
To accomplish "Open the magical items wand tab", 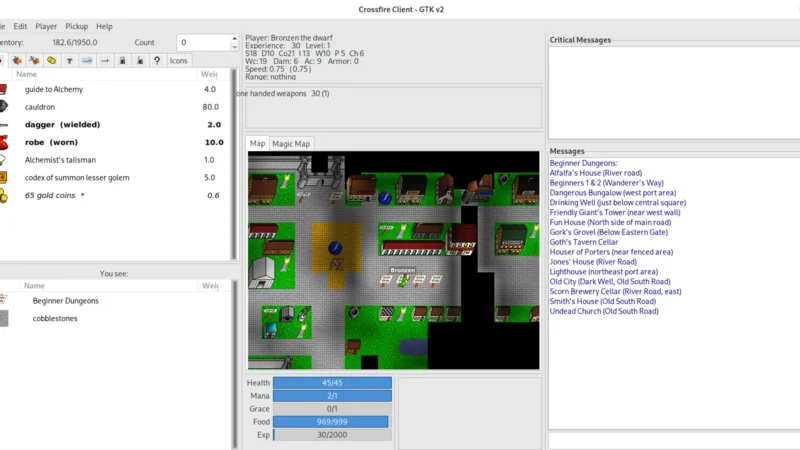I will 87,61.
